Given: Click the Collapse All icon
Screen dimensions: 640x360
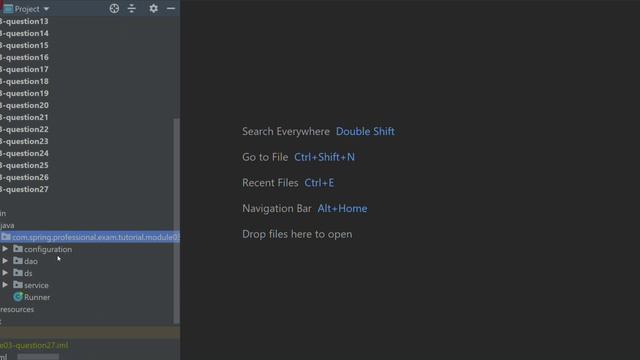Looking at the screenshot, I should point(131,9).
